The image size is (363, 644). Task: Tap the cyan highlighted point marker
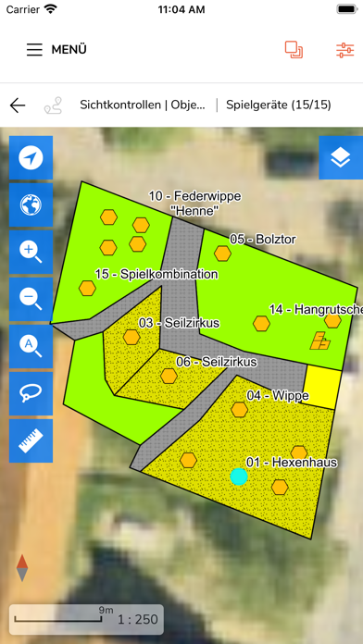[x=239, y=477]
